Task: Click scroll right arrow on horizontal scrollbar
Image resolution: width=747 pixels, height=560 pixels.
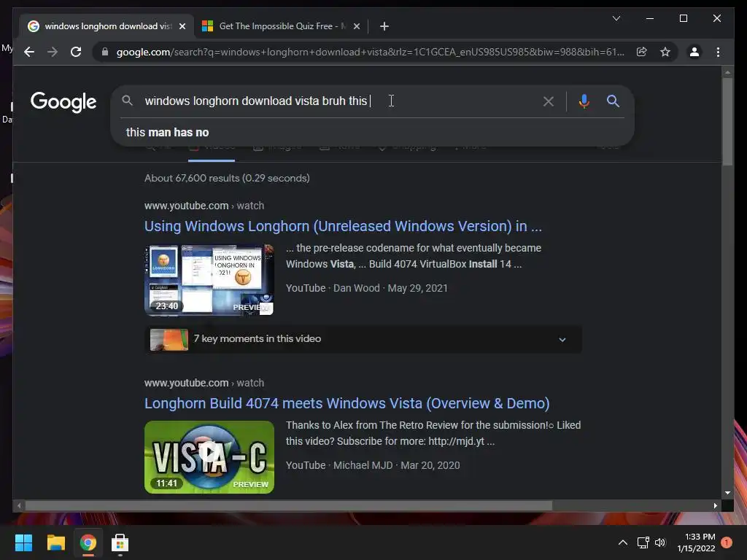Action: (715, 506)
